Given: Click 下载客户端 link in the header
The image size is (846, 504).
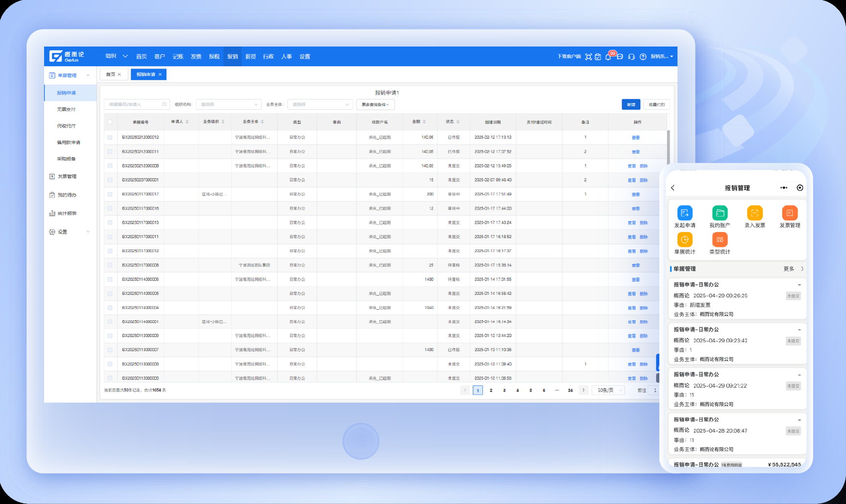Looking at the screenshot, I should [569, 57].
